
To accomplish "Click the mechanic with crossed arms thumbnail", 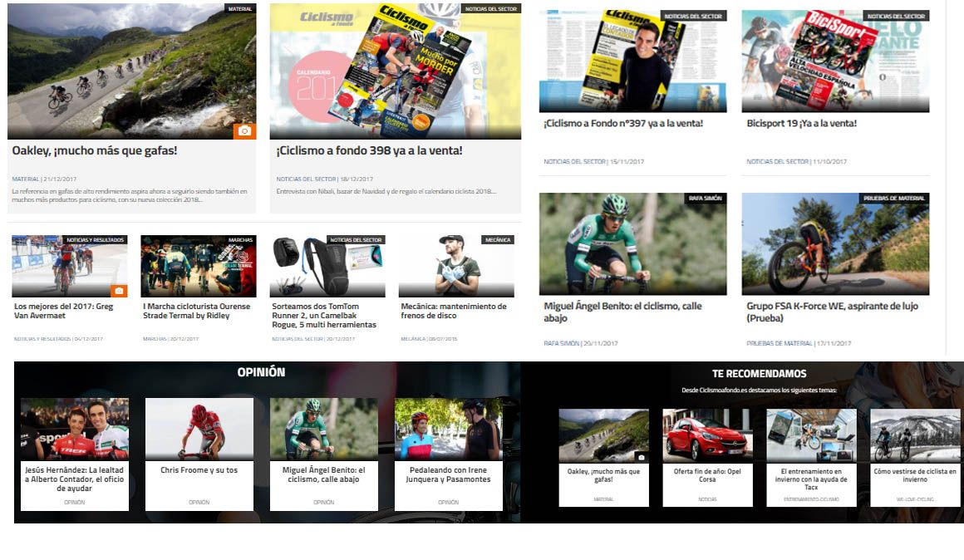I will click(x=456, y=266).
